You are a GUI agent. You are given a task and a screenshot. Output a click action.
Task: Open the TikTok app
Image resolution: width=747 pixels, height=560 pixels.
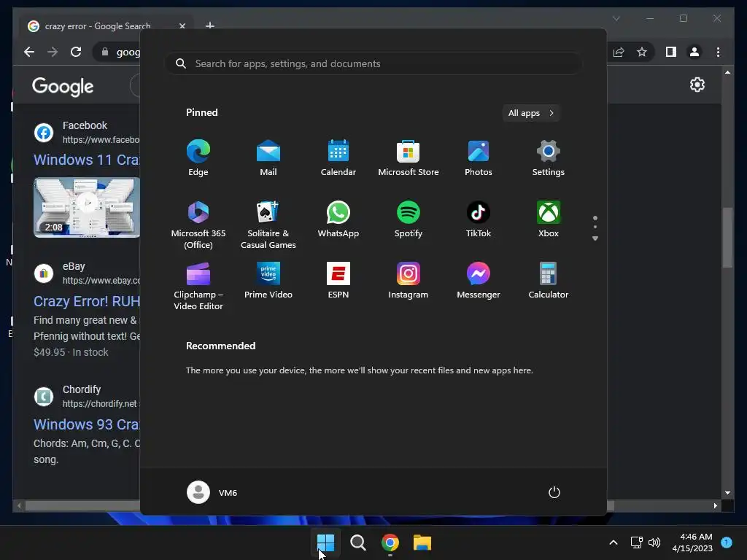click(479, 219)
